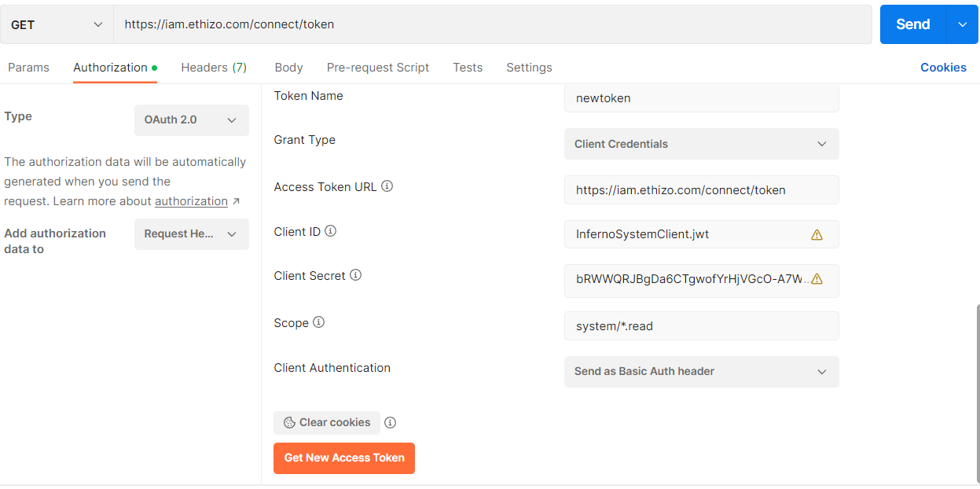Open the Grant Type dropdown
The width and height of the screenshot is (980, 489).
coord(701,144)
